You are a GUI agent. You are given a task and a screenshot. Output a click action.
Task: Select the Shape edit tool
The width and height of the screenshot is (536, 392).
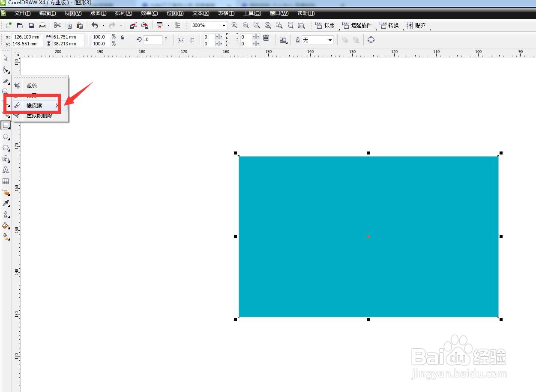(x=6, y=69)
